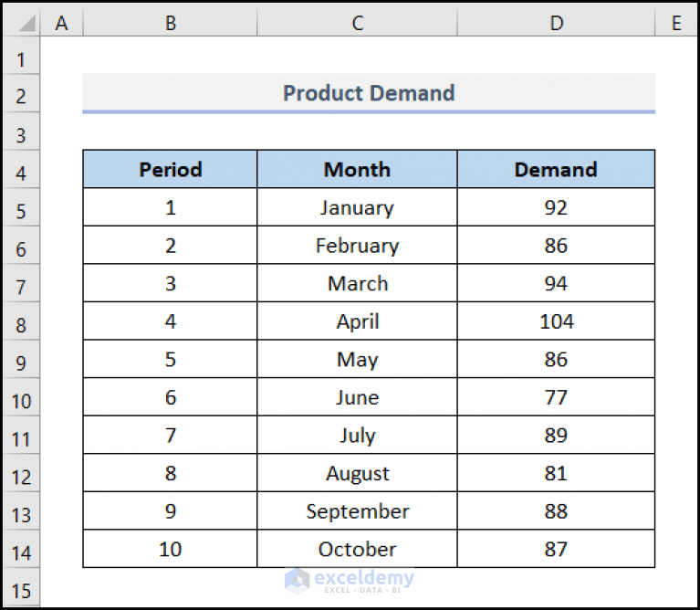
Task: Click the April cell
Action: tap(357, 321)
